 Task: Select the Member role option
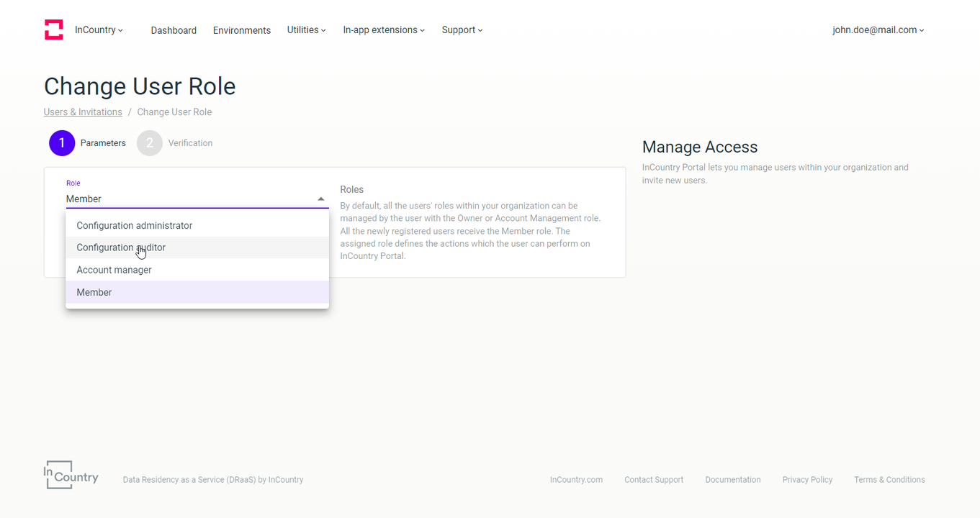[94, 292]
